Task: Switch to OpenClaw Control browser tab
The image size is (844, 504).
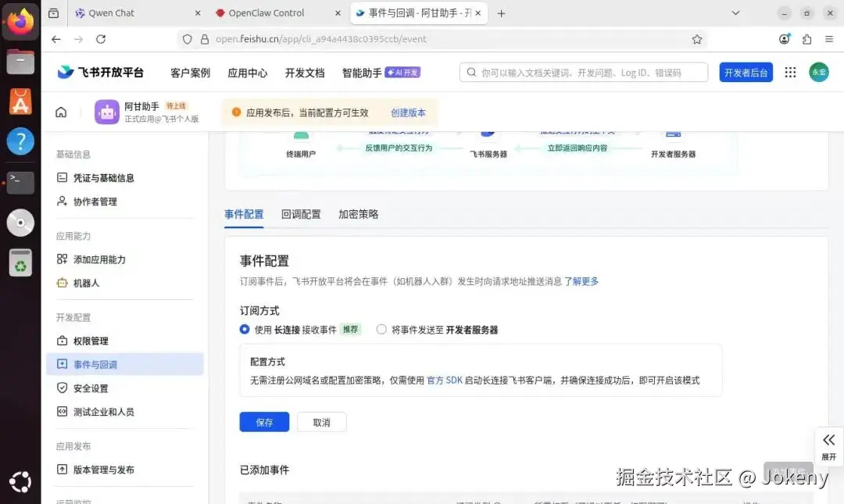Action: pyautogui.click(x=277, y=13)
